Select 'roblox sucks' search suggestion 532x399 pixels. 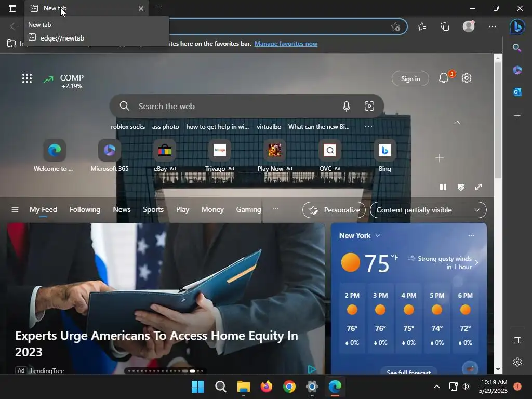click(128, 127)
